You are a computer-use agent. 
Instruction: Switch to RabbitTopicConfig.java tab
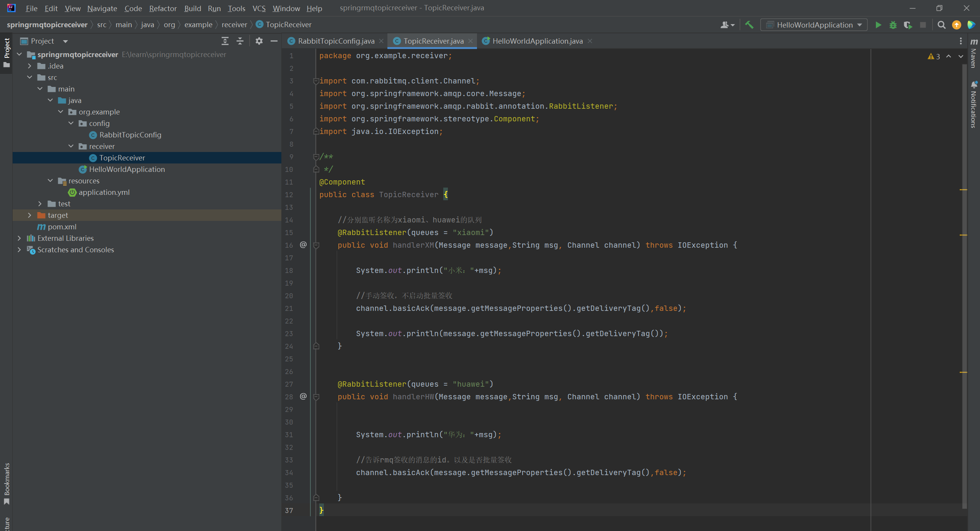click(336, 41)
